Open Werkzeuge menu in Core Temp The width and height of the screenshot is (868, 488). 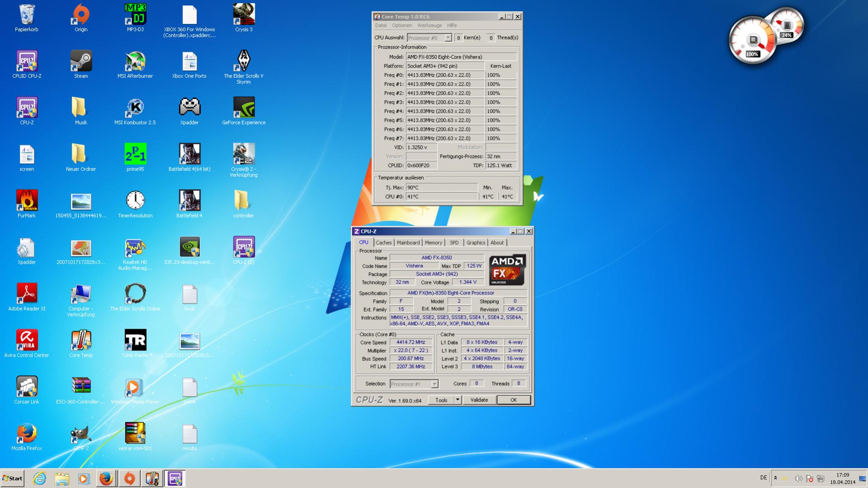tap(429, 25)
